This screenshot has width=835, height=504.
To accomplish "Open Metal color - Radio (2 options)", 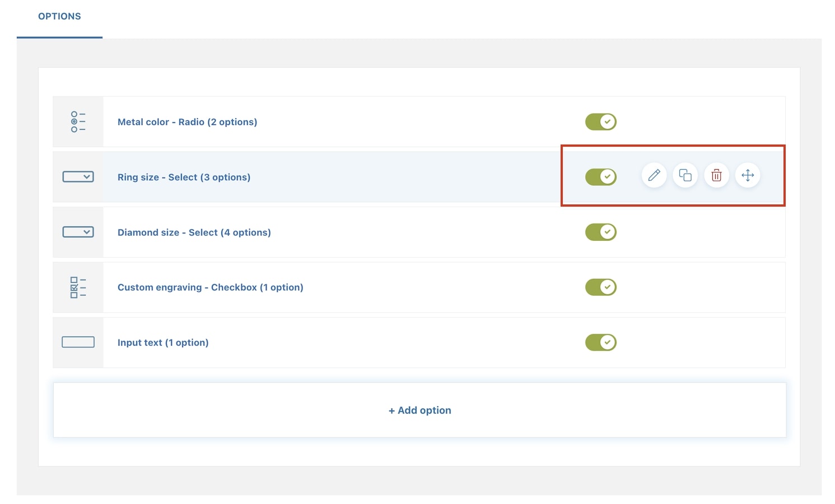I will pyautogui.click(x=188, y=122).
